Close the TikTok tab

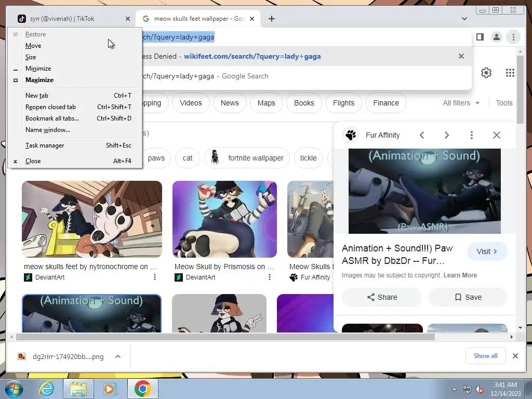pyautogui.click(x=128, y=19)
